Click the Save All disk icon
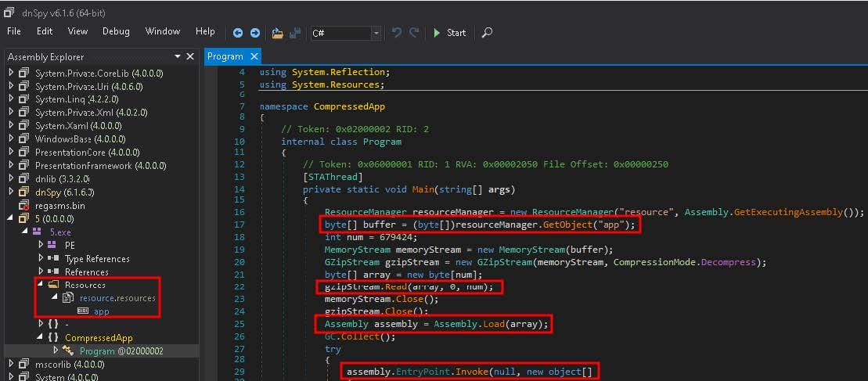The height and width of the screenshot is (381, 868). click(x=296, y=33)
